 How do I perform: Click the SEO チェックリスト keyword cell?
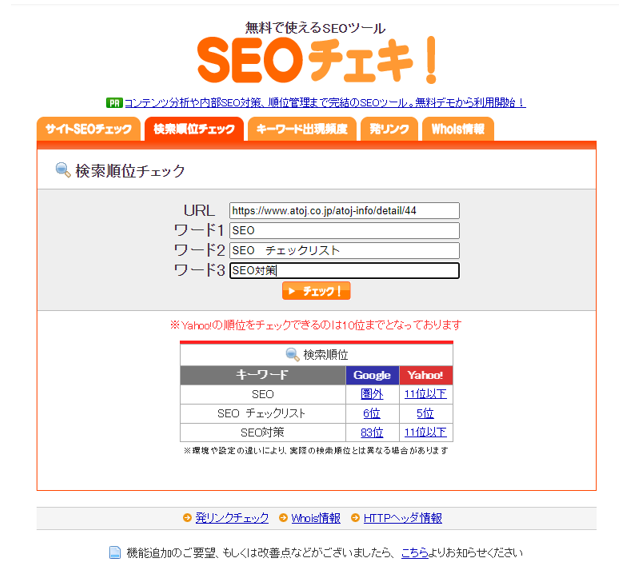[x=262, y=414]
